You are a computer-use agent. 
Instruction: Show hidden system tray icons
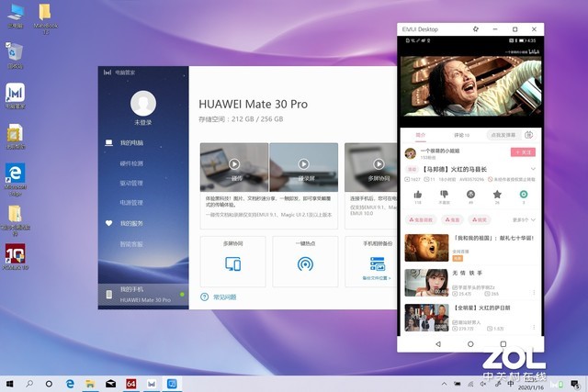pyautogui.click(x=444, y=384)
